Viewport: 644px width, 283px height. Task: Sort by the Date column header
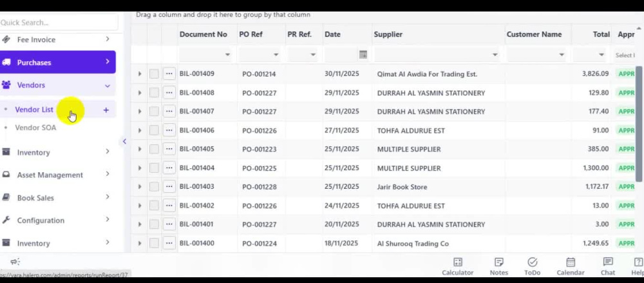(332, 35)
